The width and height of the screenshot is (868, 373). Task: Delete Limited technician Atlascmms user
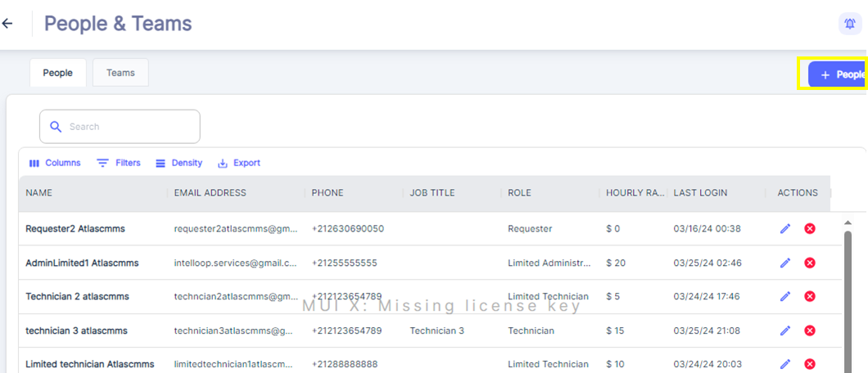coord(810,364)
